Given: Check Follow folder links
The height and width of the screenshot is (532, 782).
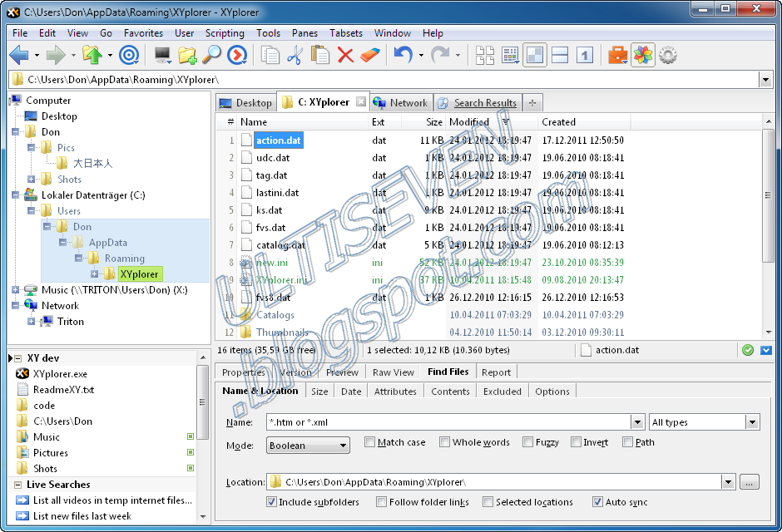Looking at the screenshot, I should pos(382,501).
